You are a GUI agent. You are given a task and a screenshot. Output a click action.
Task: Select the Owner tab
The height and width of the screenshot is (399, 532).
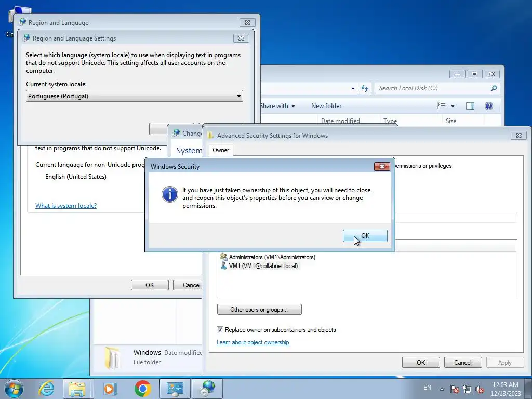pyautogui.click(x=221, y=150)
